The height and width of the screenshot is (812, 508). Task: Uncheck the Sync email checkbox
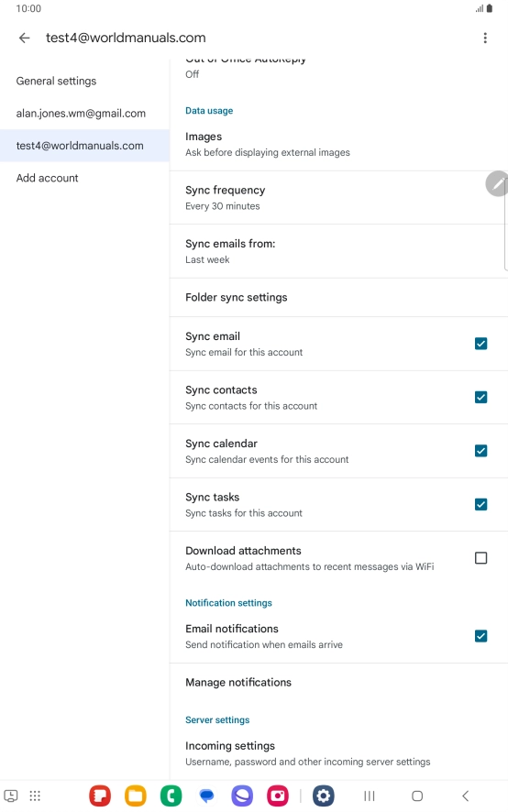click(481, 344)
